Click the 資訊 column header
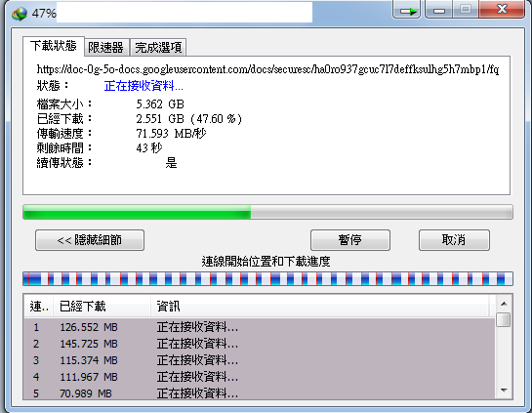 click(x=320, y=307)
